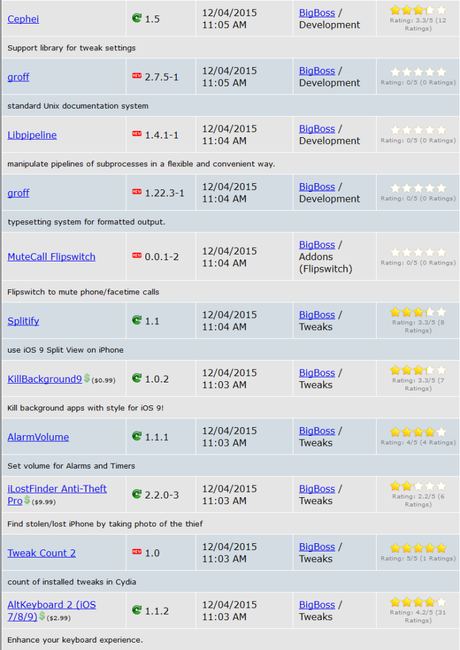460x650 pixels.
Task: Click the BigBoss link in MuteCall Flipswitch row
Action: coord(317,245)
